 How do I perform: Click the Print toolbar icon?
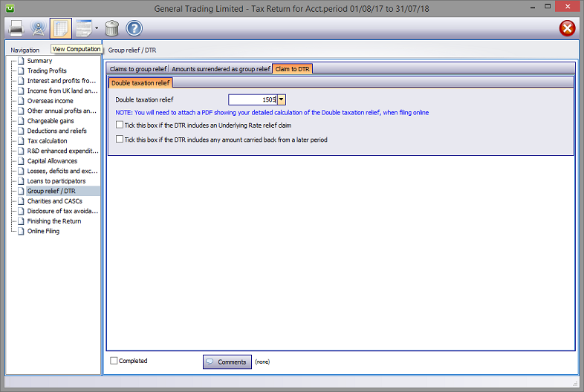pyautogui.click(x=16, y=28)
